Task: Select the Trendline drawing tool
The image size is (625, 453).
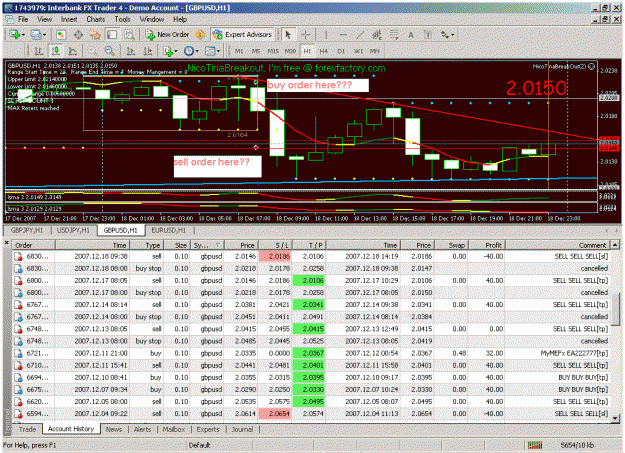Action: 360,35
